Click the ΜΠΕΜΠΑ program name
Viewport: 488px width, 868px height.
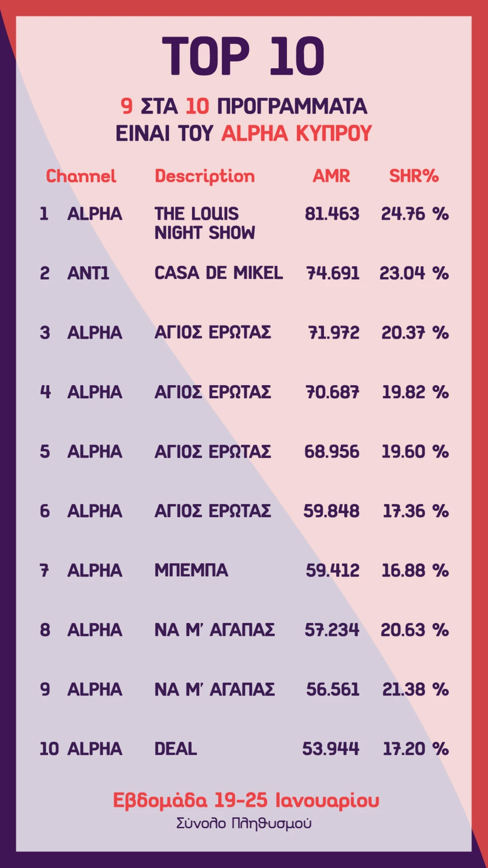pyautogui.click(x=191, y=570)
